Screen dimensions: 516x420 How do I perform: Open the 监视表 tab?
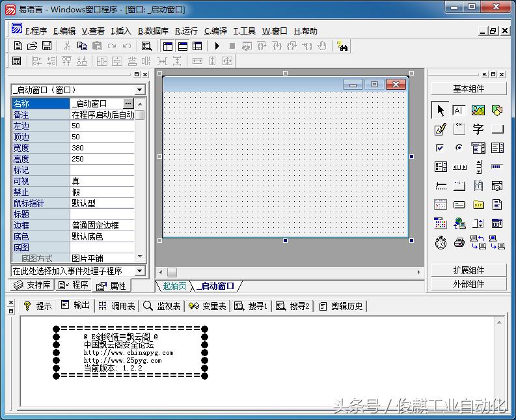(x=162, y=306)
